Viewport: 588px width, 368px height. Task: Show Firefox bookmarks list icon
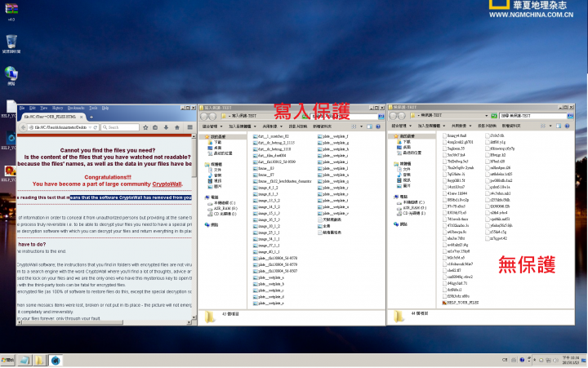(x=155, y=127)
